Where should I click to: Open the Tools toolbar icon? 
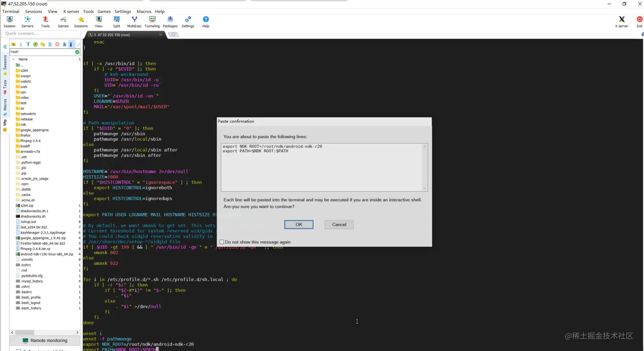(x=45, y=22)
